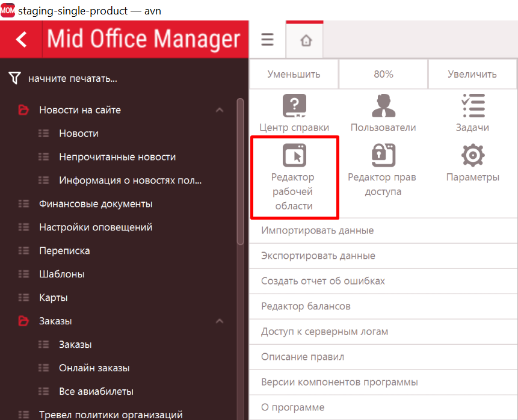The height and width of the screenshot is (420, 518).
Task: Collapse the Новости на сайте folder
Action: pos(220,110)
